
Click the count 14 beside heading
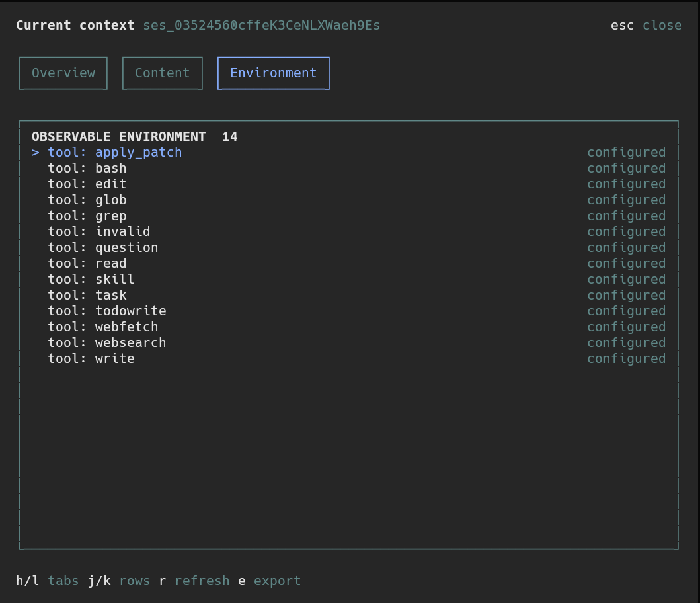230,137
